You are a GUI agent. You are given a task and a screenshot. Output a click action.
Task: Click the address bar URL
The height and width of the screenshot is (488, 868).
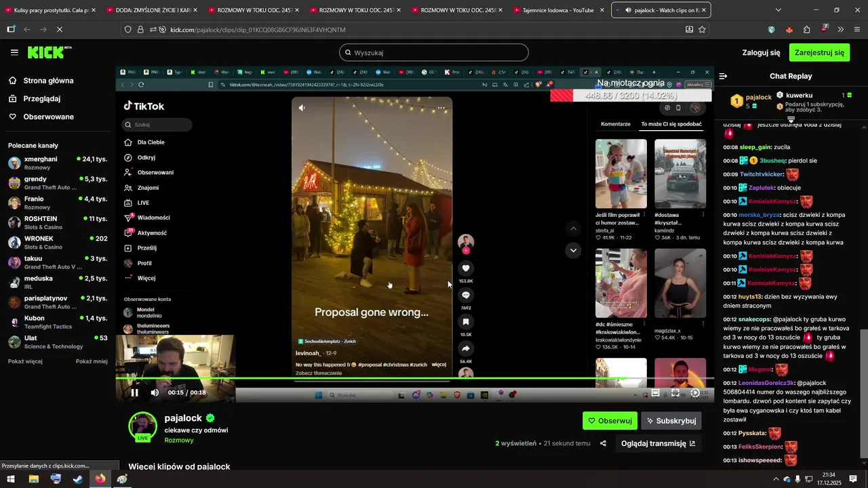pyautogui.click(x=258, y=30)
